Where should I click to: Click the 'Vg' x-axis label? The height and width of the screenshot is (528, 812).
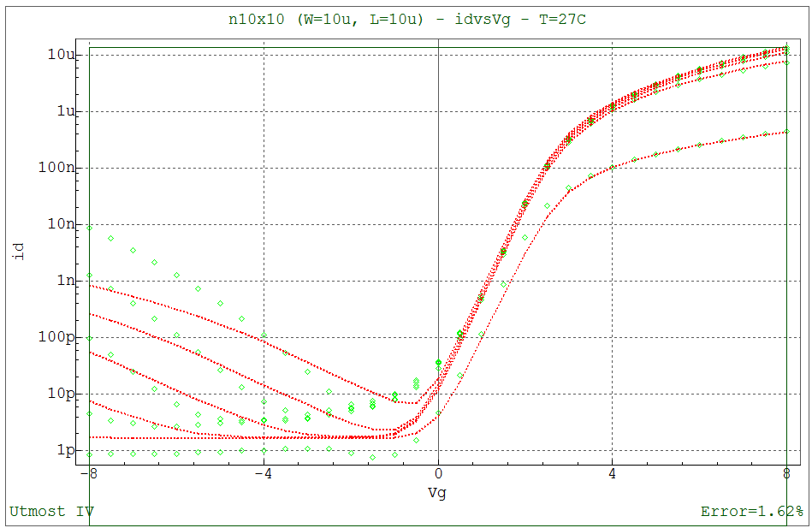pyautogui.click(x=437, y=492)
